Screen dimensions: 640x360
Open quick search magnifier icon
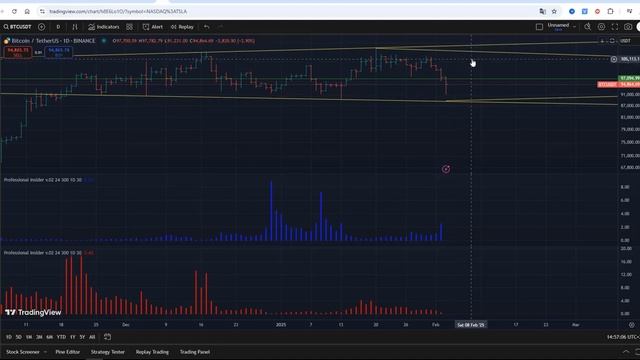tap(587, 27)
